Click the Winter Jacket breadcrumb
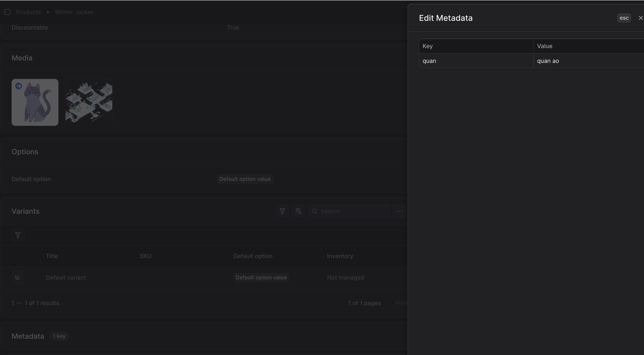This screenshot has height=355, width=644. tap(74, 12)
